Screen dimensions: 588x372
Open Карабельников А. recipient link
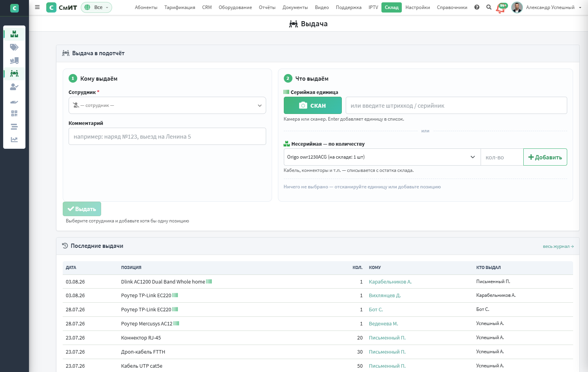pos(390,282)
